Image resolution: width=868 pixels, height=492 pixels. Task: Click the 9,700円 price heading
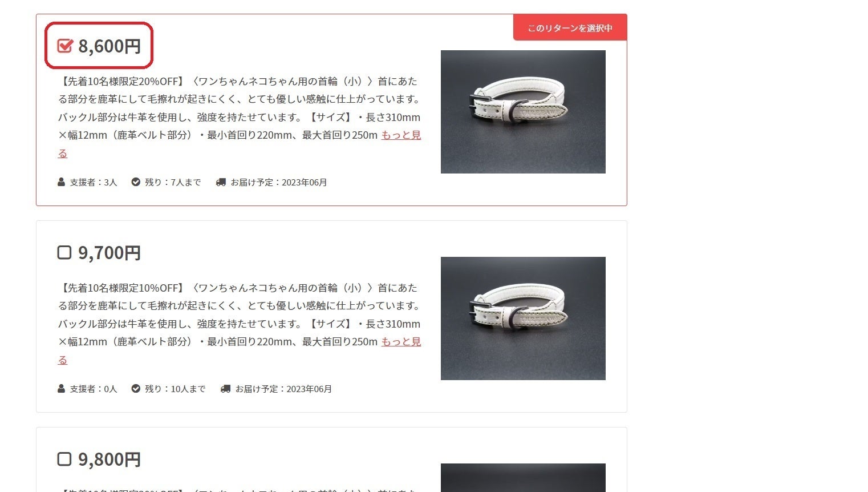pyautogui.click(x=109, y=252)
